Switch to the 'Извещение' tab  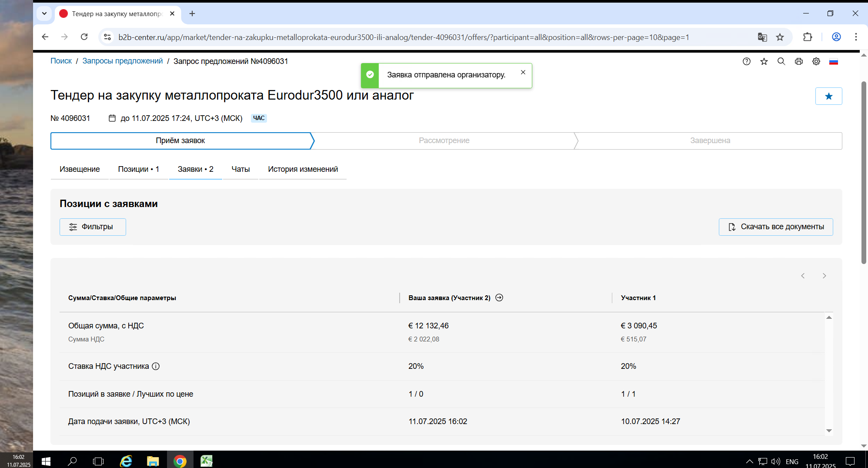pos(80,169)
